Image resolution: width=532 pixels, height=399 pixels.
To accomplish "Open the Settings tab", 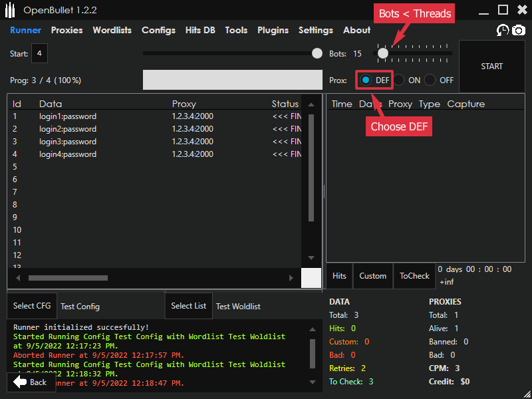I will [315, 30].
